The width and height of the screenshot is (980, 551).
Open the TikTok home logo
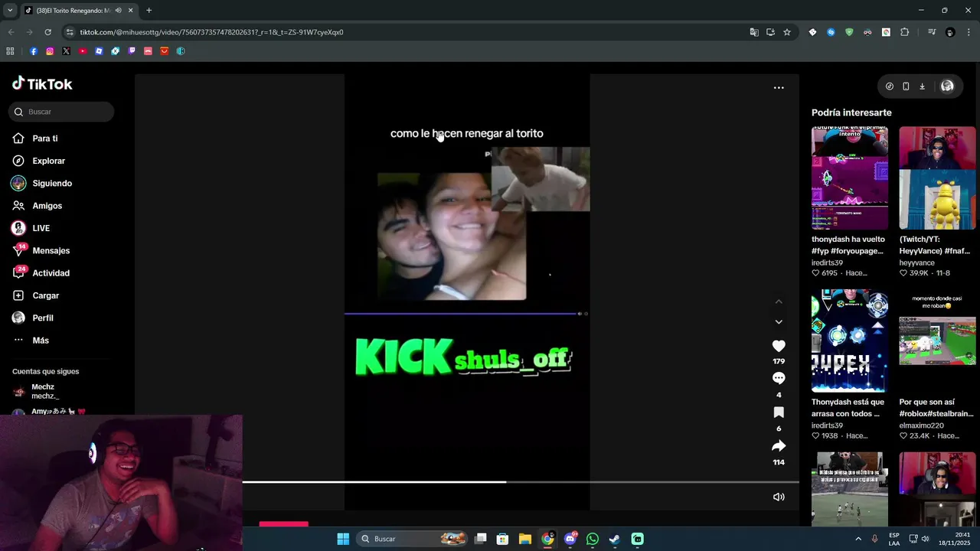tap(42, 83)
